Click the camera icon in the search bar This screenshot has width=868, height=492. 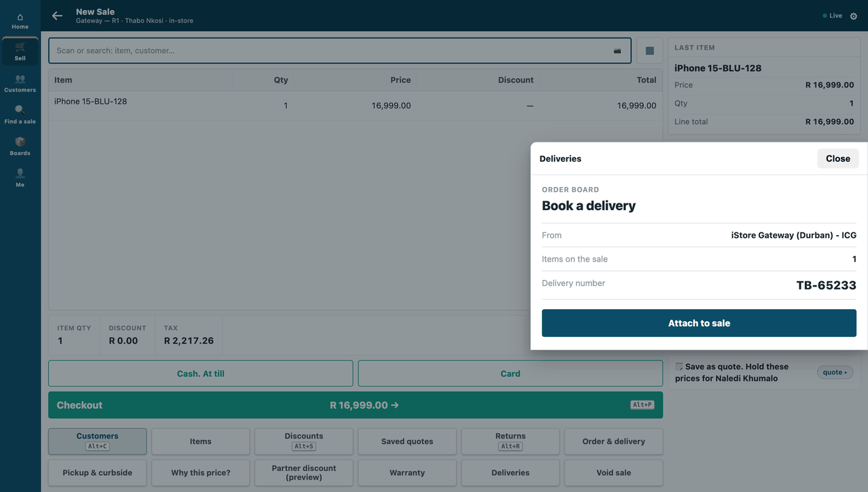coord(617,51)
